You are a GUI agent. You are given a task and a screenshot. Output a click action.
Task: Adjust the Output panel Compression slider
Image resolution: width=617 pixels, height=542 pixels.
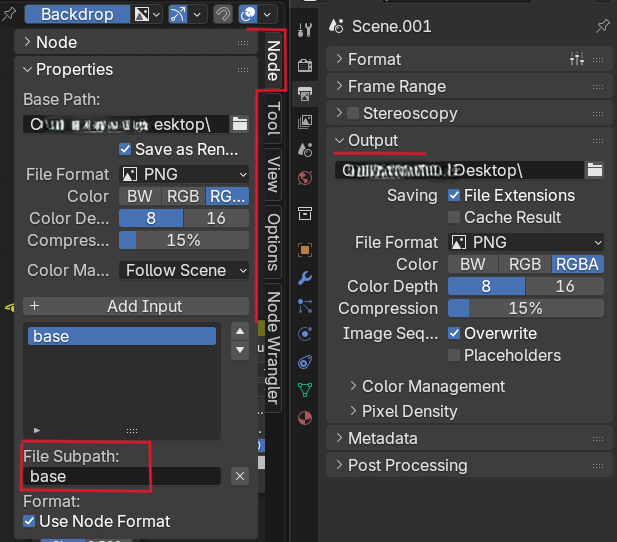525,308
